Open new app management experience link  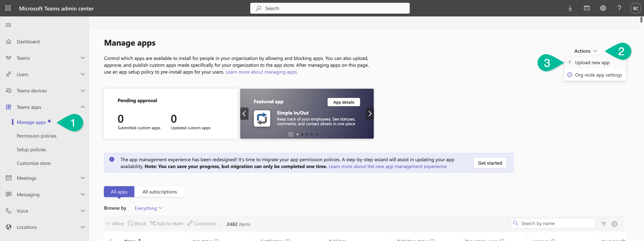(x=387, y=166)
